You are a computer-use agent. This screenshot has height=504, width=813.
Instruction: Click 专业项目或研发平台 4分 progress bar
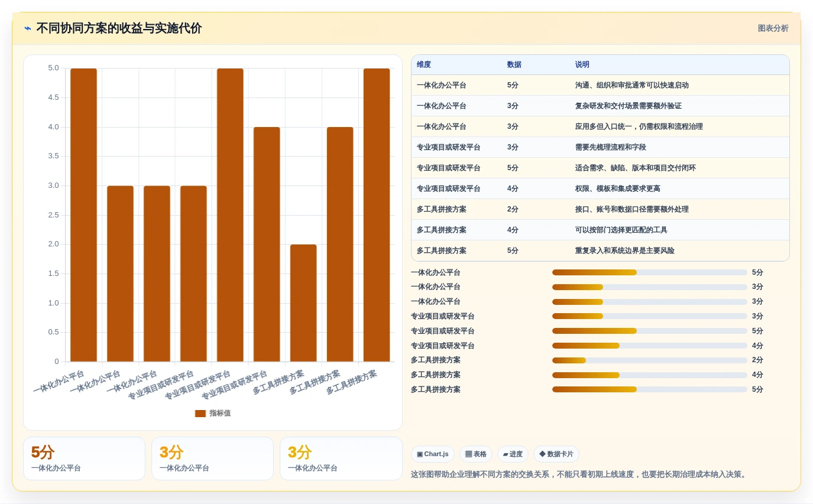(649, 346)
